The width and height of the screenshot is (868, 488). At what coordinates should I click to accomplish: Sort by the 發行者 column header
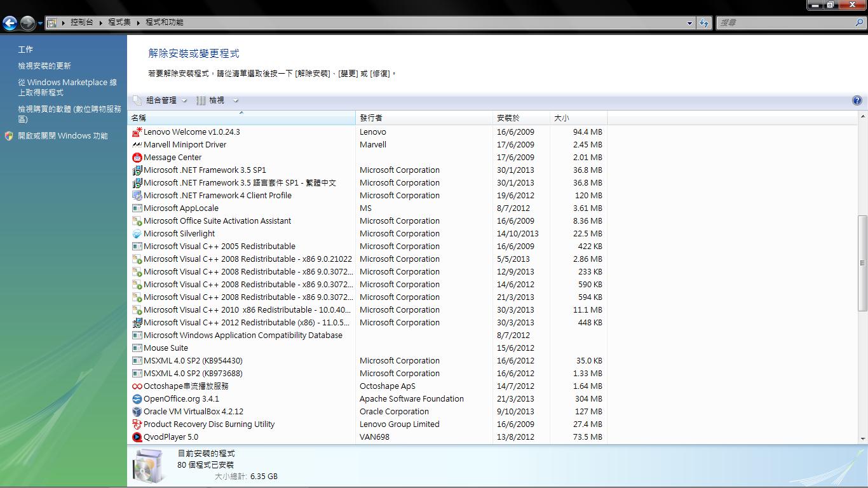pos(424,118)
